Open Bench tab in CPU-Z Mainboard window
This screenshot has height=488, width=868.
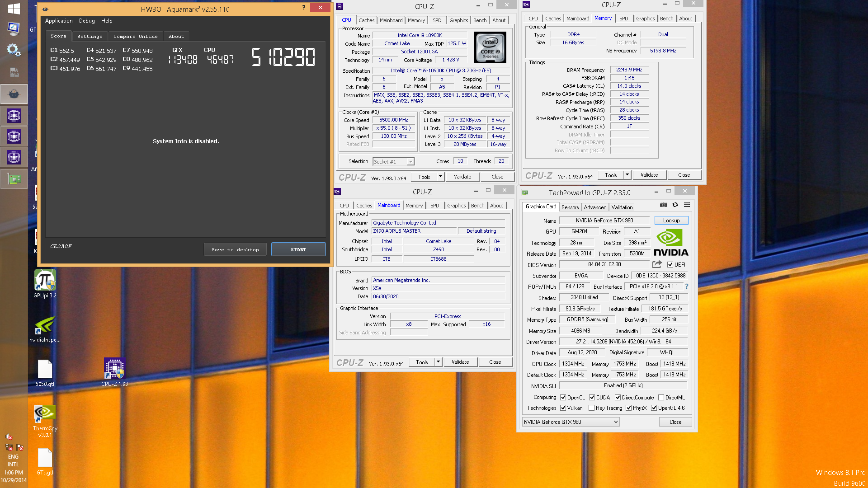click(x=477, y=206)
